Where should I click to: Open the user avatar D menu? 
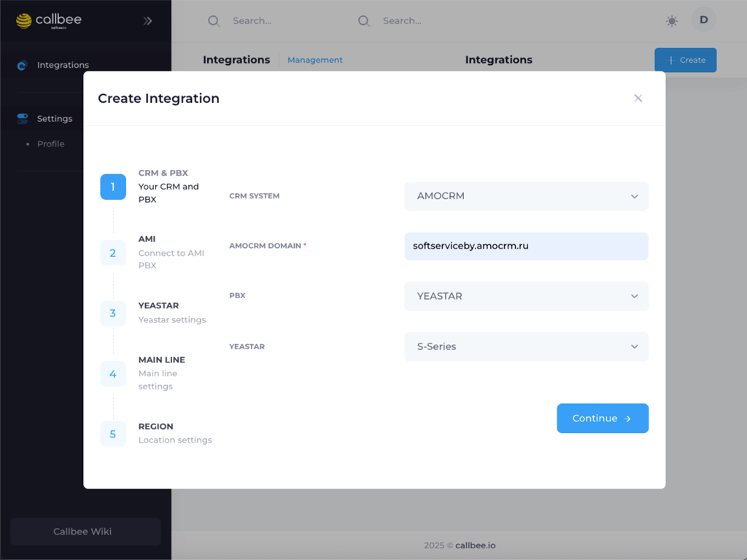coord(703,20)
